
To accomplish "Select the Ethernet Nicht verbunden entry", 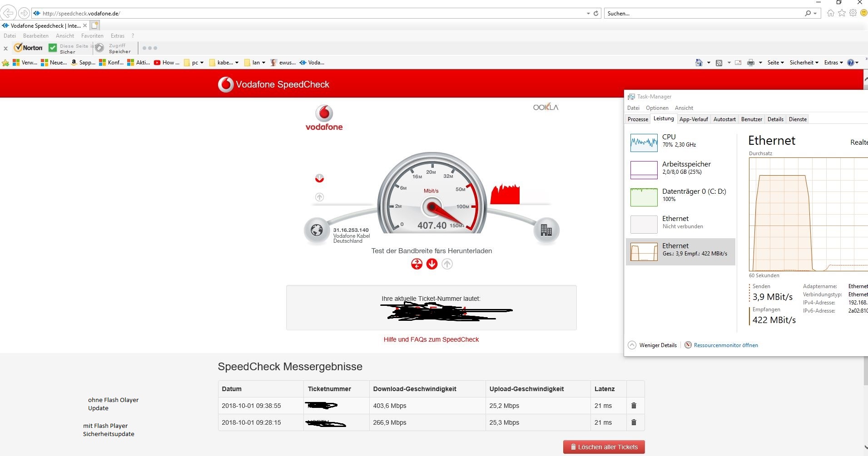I will (x=680, y=224).
